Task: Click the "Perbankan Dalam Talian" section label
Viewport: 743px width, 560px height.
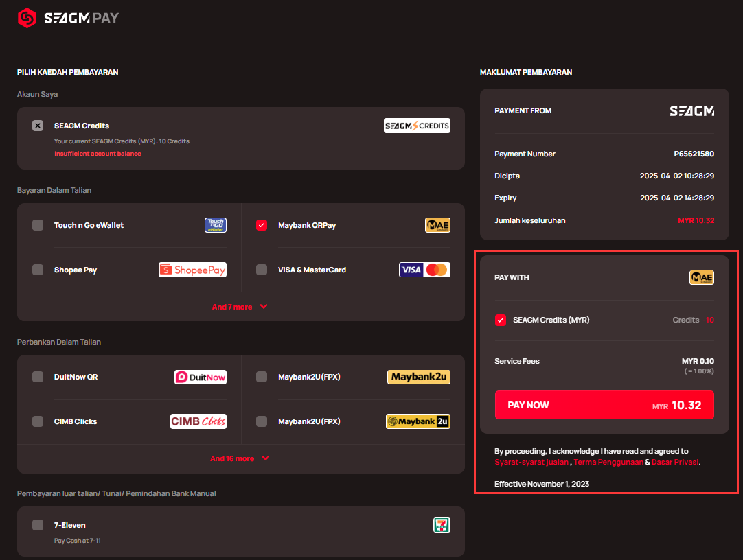Action: (x=59, y=342)
